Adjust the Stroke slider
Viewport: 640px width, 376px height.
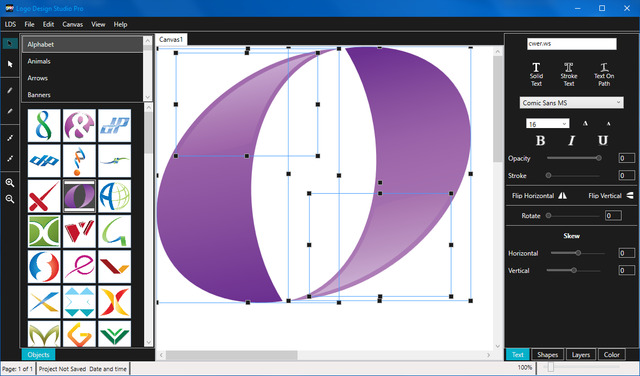click(574, 176)
